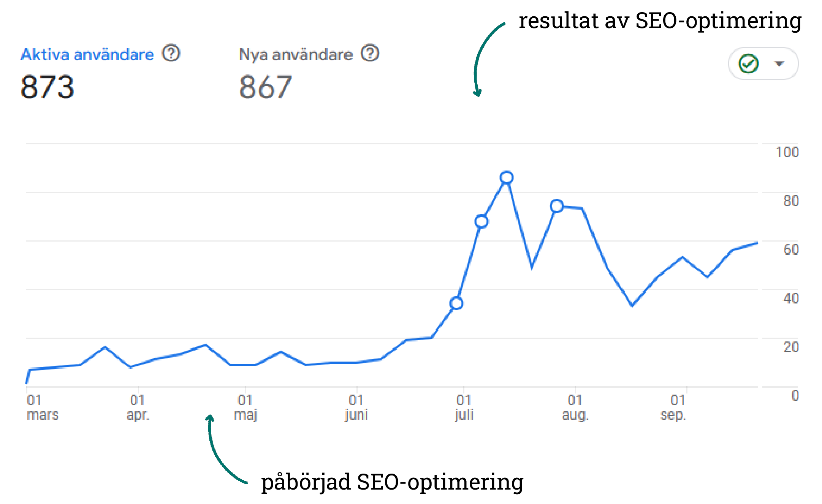Viewport: 822px width, 504px height.
Task: Click circled data point directly below the peak marker
Action: pos(481,221)
